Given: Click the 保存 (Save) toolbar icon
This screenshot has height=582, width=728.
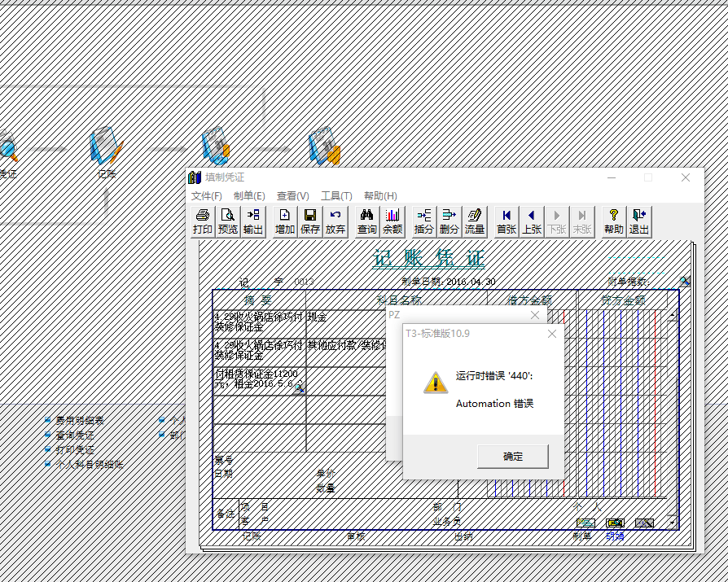Looking at the screenshot, I should [x=310, y=221].
